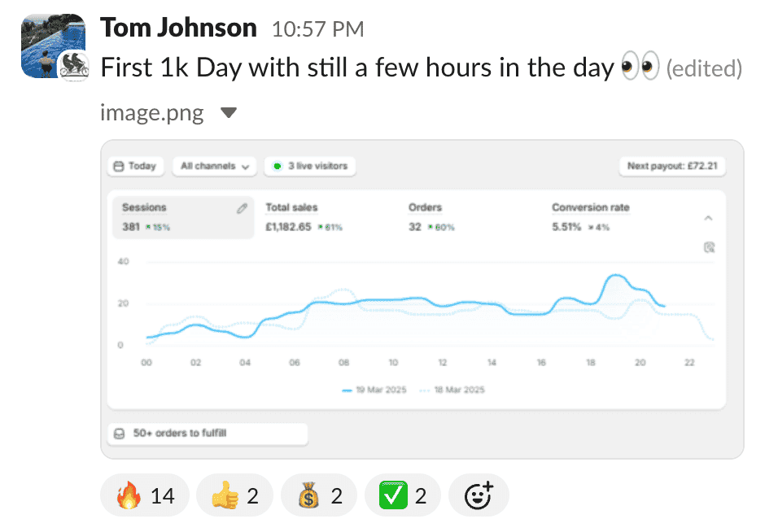Click the inbox icon beside orders to fulfill
This screenshot has height=532, width=778.
(119, 434)
